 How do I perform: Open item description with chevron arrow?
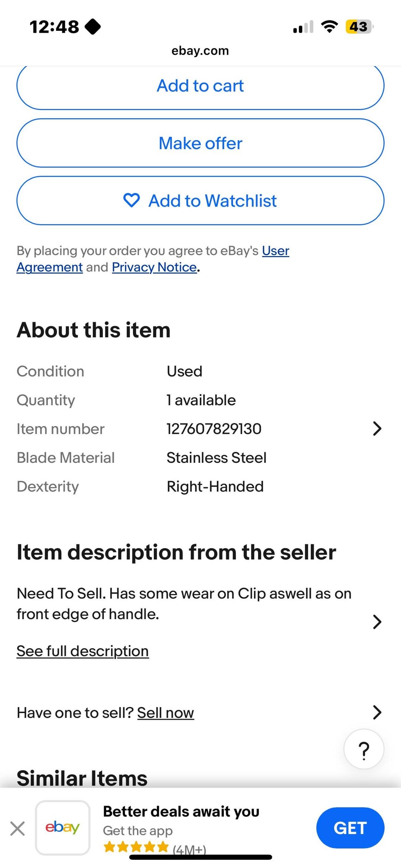[x=377, y=622]
